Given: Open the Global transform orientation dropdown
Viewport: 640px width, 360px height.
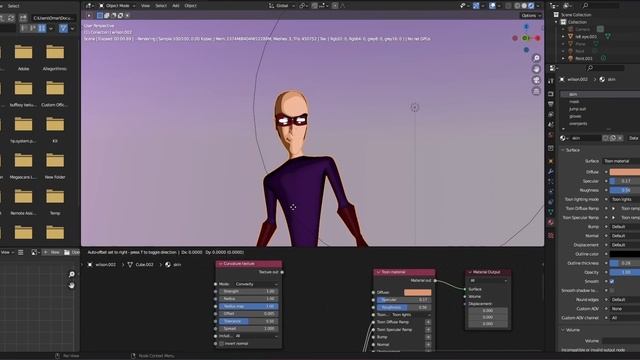Looking at the screenshot, I should [x=282, y=6].
